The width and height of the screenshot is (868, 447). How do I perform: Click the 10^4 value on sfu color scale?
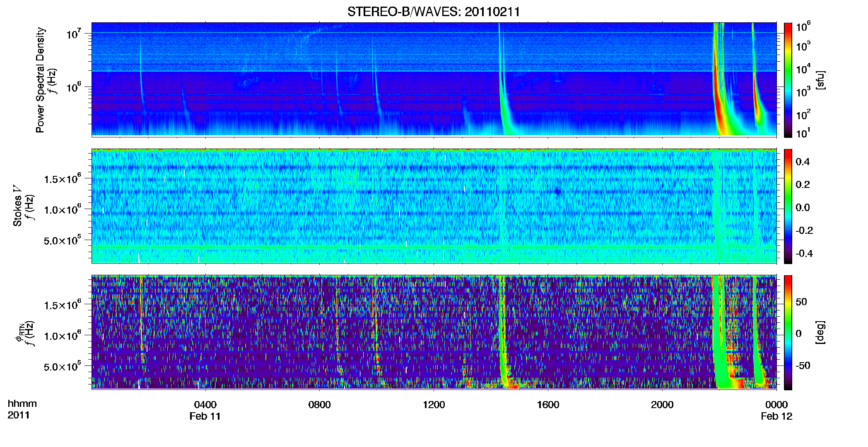click(803, 69)
